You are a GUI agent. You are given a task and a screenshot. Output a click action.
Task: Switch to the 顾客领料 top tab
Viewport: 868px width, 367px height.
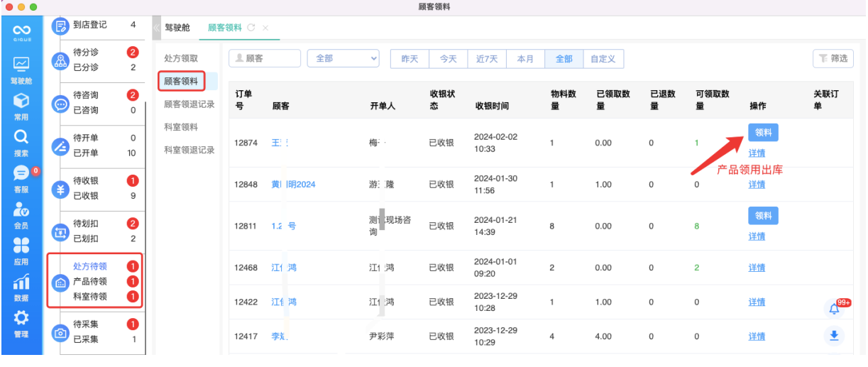click(224, 28)
